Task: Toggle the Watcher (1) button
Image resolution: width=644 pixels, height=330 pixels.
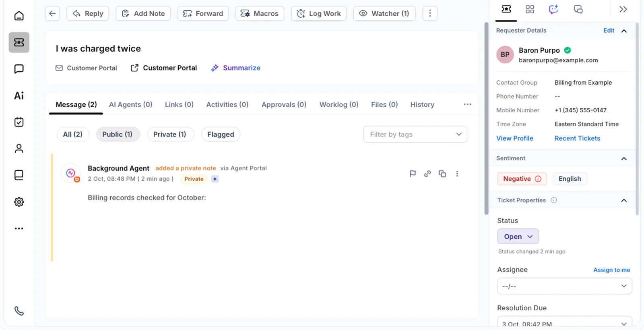Action: (x=384, y=13)
